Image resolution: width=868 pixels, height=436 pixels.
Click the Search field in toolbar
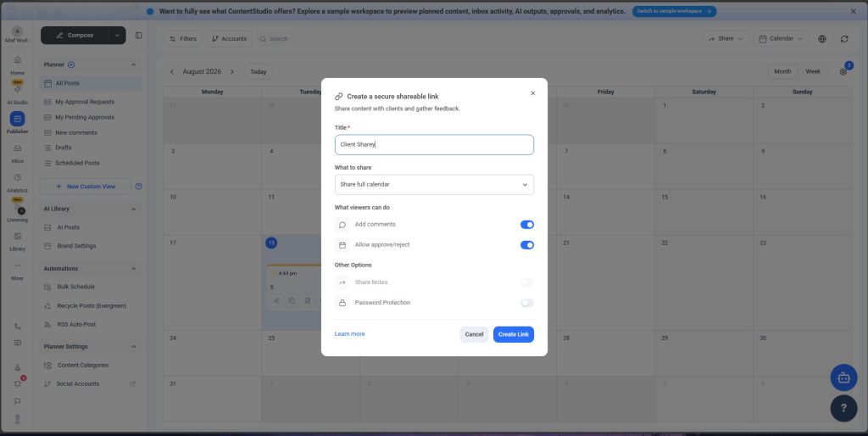[274, 39]
